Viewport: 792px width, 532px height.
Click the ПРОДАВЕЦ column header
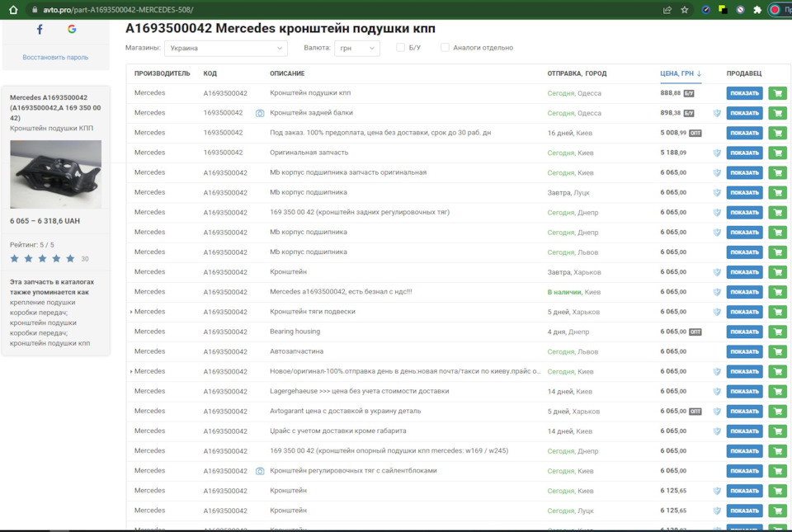pos(744,73)
